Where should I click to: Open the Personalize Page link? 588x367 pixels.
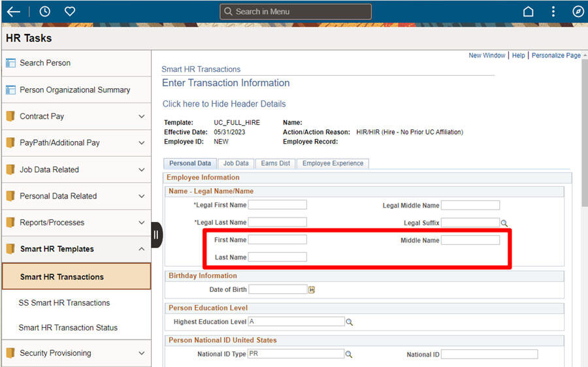(x=556, y=56)
